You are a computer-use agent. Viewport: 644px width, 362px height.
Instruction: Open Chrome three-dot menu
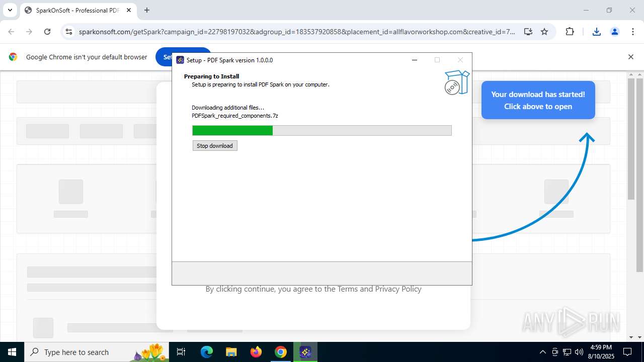tap(633, 32)
